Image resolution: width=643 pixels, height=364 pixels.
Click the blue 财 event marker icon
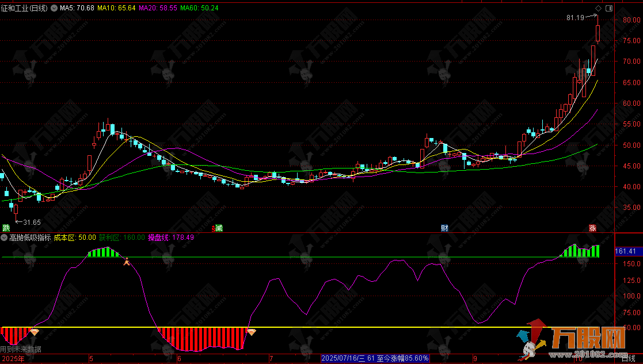pos(444,228)
